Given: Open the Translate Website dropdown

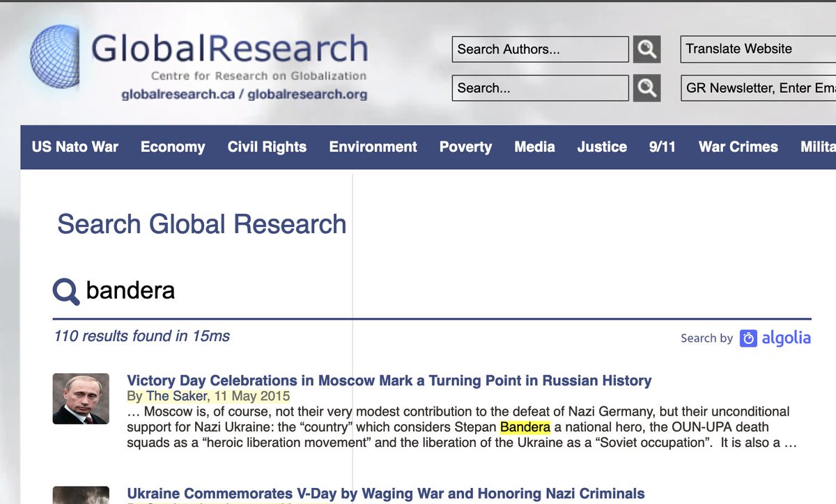Looking at the screenshot, I should pos(758,49).
